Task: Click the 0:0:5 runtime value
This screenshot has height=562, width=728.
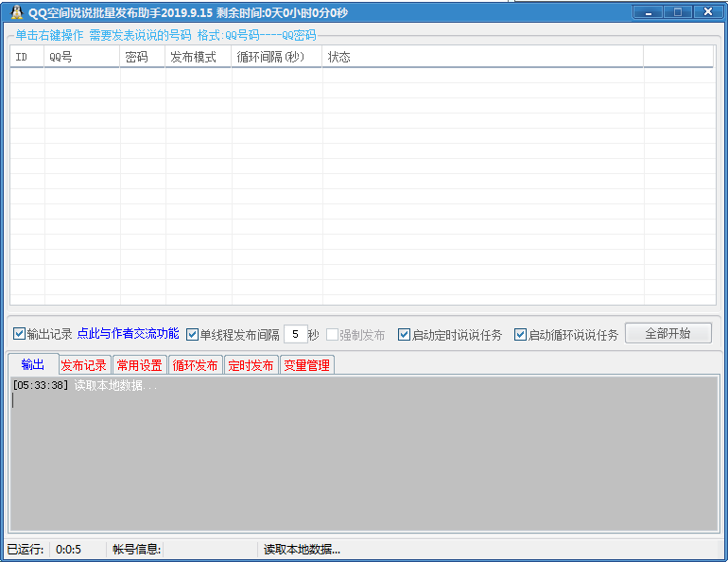Action: pos(68,550)
